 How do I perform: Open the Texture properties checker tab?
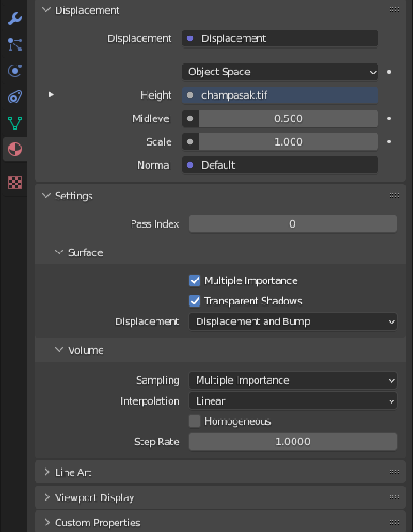15,182
